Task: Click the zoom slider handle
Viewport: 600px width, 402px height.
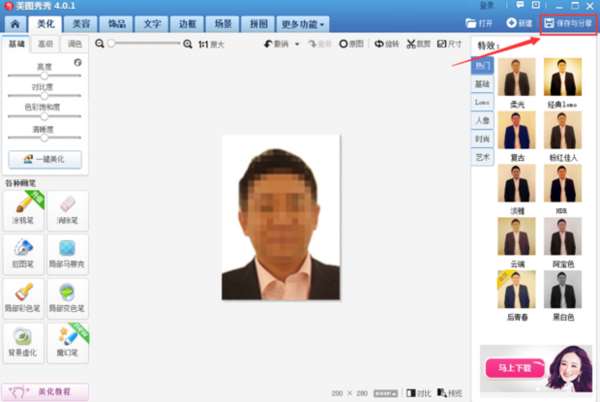Action: click(111, 44)
